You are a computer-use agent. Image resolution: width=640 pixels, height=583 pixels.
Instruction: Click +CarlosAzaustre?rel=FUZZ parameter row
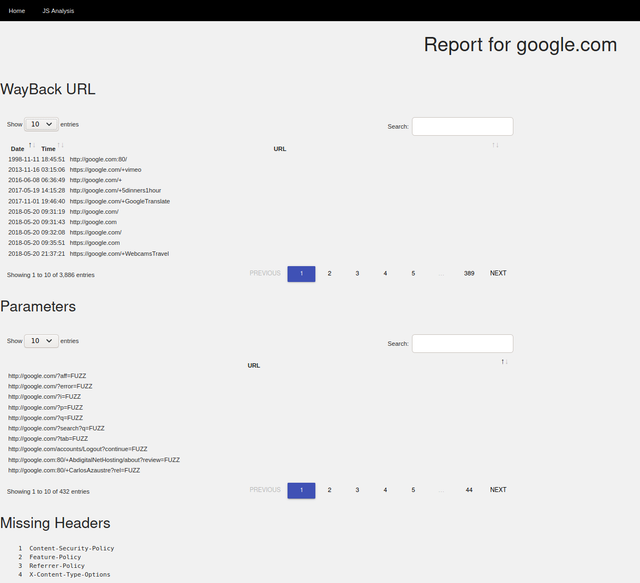click(x=74, y=470)
